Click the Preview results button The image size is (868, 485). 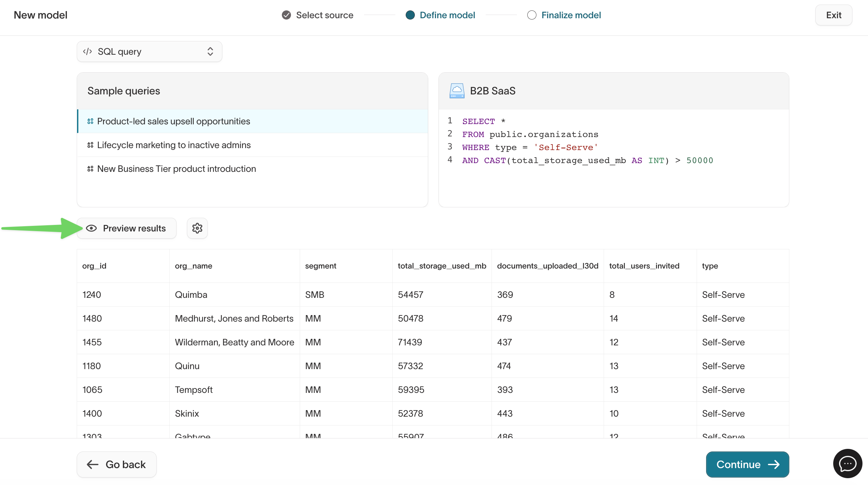tap(126, 228)
